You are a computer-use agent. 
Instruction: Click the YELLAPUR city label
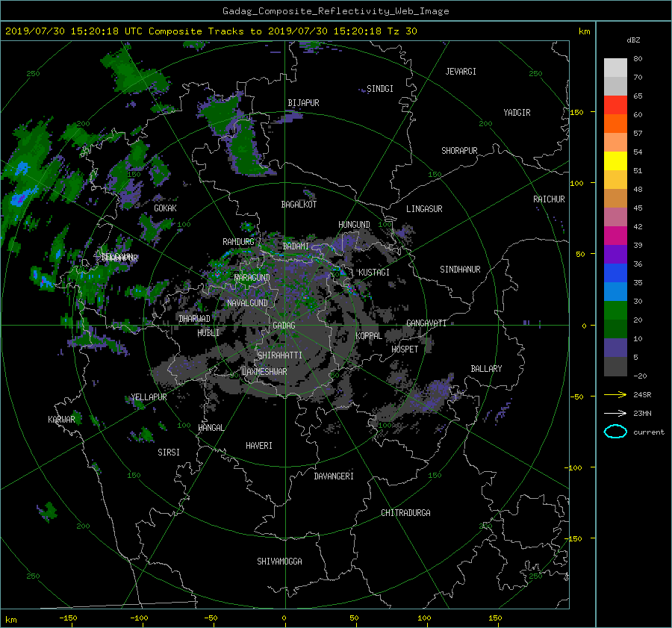pos(149,397)
